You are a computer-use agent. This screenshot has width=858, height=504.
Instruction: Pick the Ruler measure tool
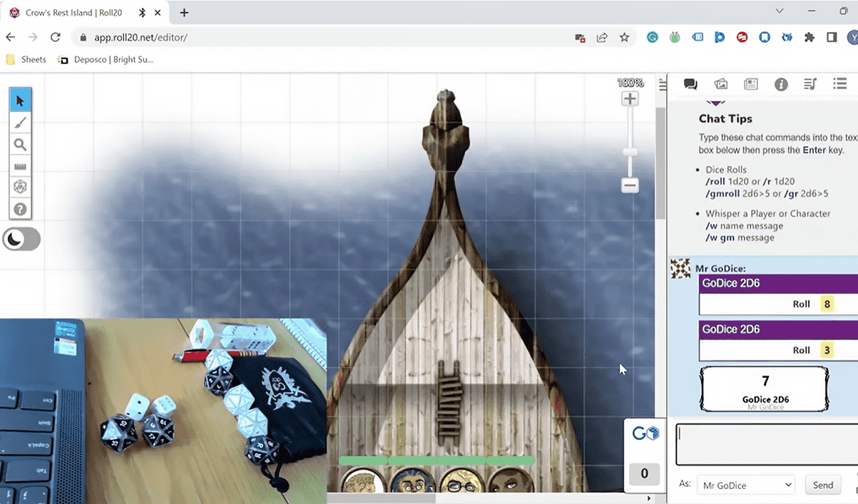point(20,166)
